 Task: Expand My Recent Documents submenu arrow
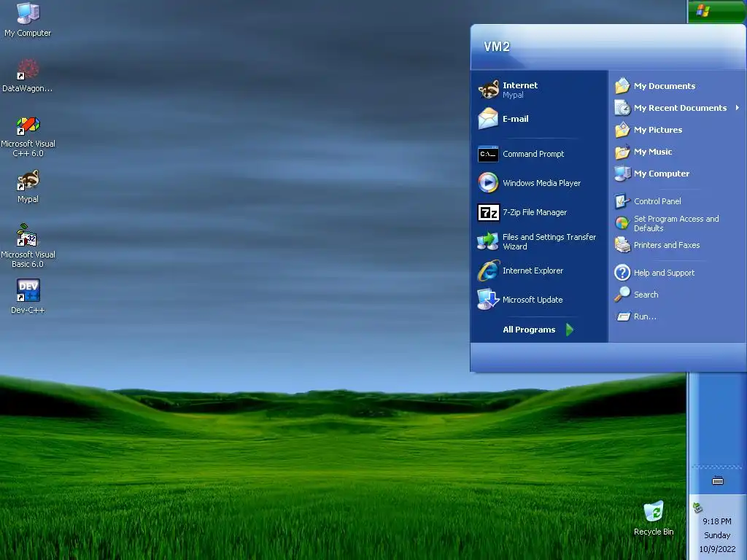[738, 108]
